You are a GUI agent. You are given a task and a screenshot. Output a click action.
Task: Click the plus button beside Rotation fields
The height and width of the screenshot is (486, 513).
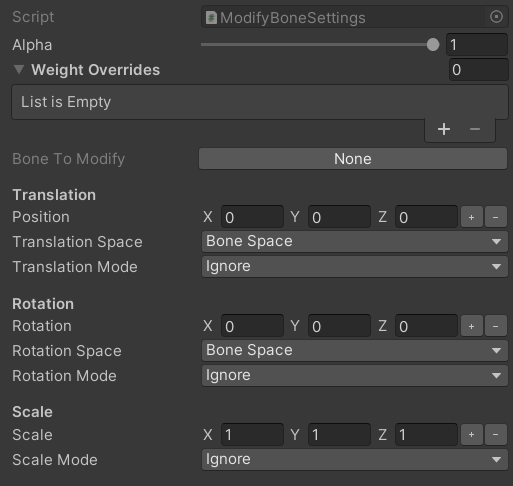coord(471,326)
